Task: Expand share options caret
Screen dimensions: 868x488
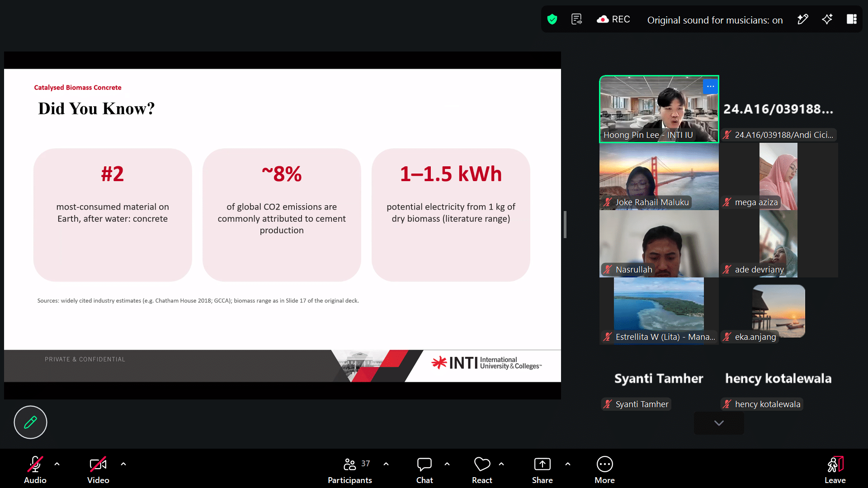Action: click(x=568, y=464)
